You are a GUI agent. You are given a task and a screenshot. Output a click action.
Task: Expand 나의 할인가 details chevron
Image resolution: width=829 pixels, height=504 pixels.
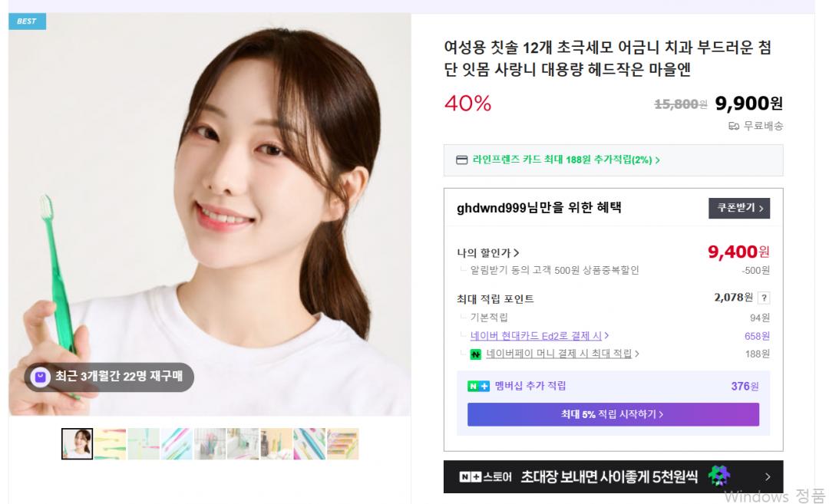click(x=517, y=253)
